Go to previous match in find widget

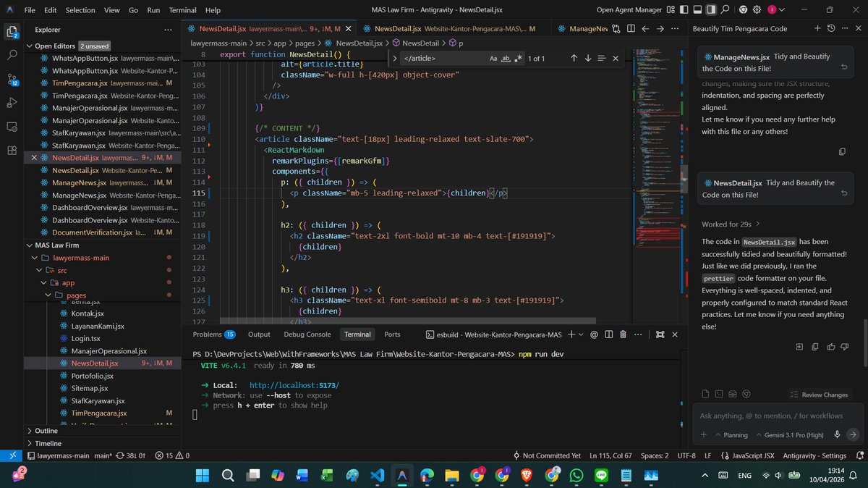tap(574, 58)
